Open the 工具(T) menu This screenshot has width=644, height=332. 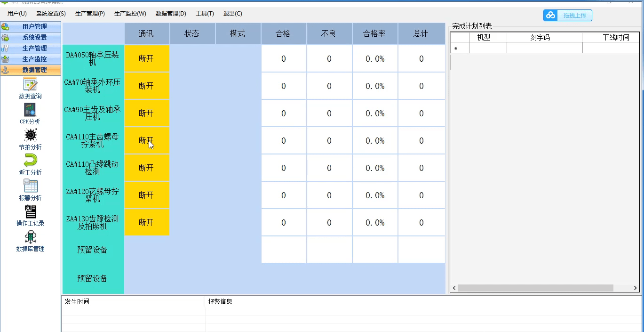coord(205,14)
